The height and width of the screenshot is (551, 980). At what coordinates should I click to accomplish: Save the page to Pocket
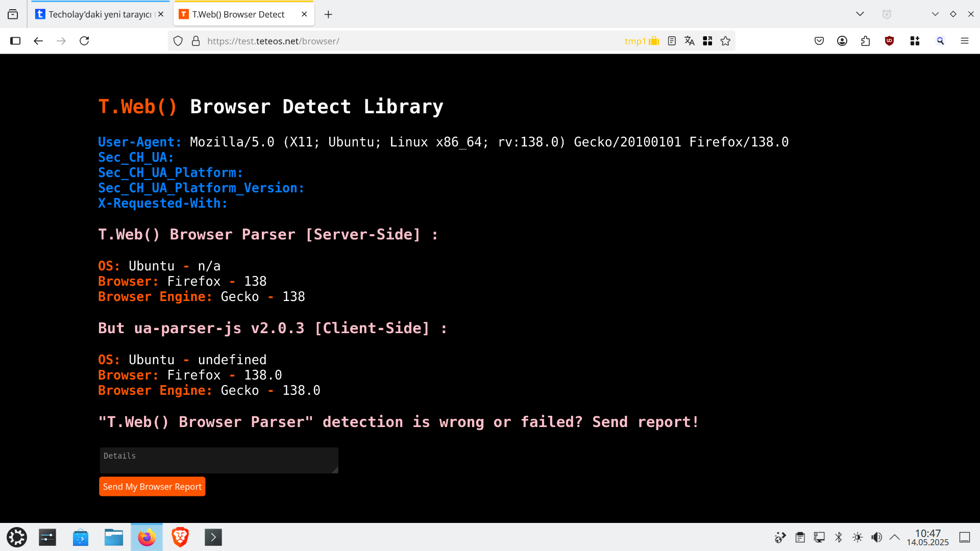click(819, 41)
